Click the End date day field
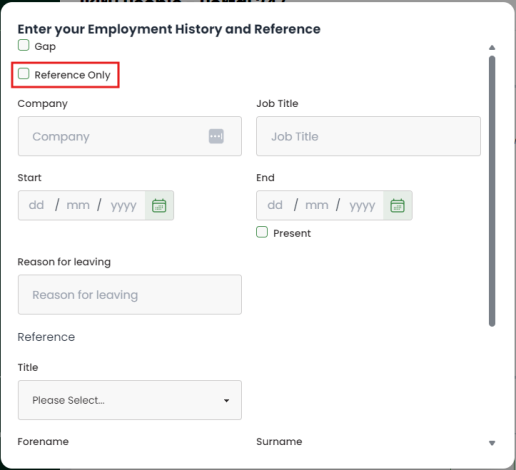Screen dimensions: 516x470 pos(275,205)
